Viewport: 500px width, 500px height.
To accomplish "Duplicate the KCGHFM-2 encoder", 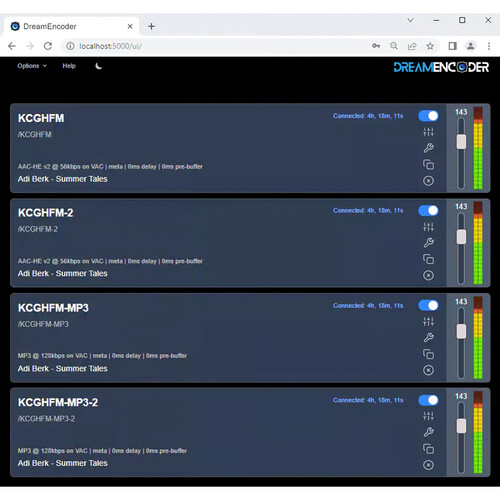I will pos(428,259).
